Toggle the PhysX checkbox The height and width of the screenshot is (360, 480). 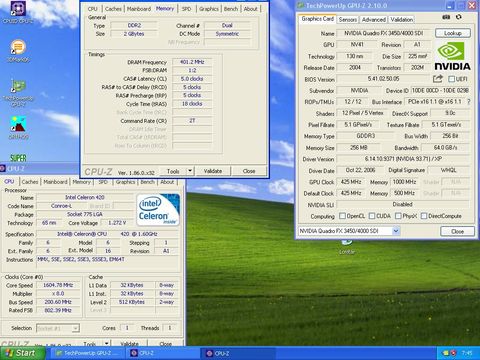pos(398,216)
